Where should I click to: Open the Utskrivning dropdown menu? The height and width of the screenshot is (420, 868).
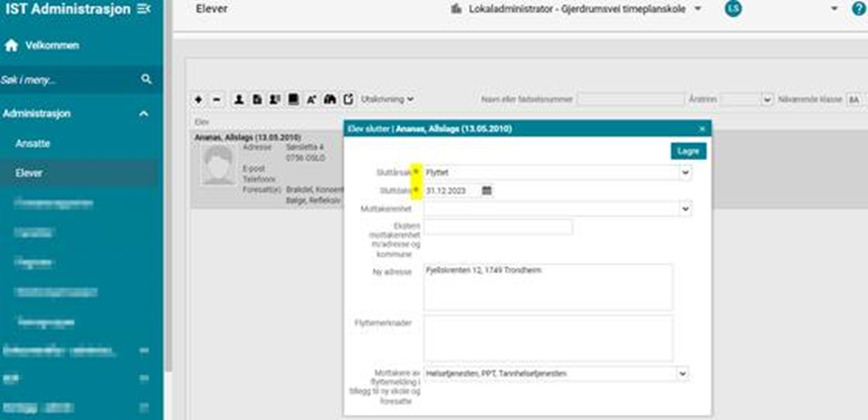pos(388,99)
